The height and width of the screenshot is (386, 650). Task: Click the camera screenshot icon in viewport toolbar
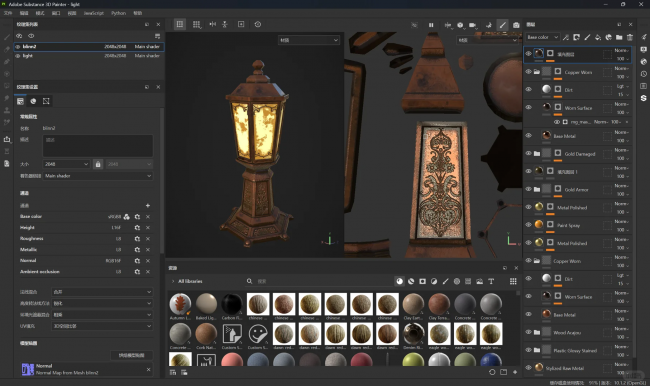516,25
